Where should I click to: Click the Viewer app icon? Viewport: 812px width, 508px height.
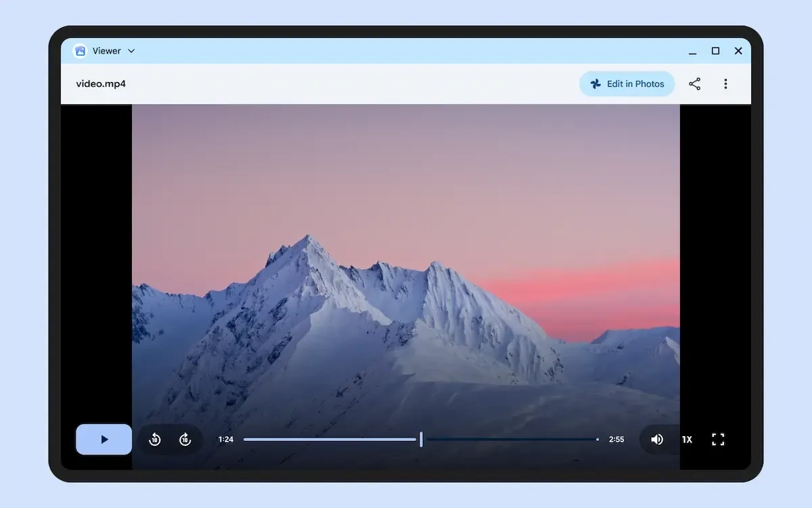click(80, 51)
